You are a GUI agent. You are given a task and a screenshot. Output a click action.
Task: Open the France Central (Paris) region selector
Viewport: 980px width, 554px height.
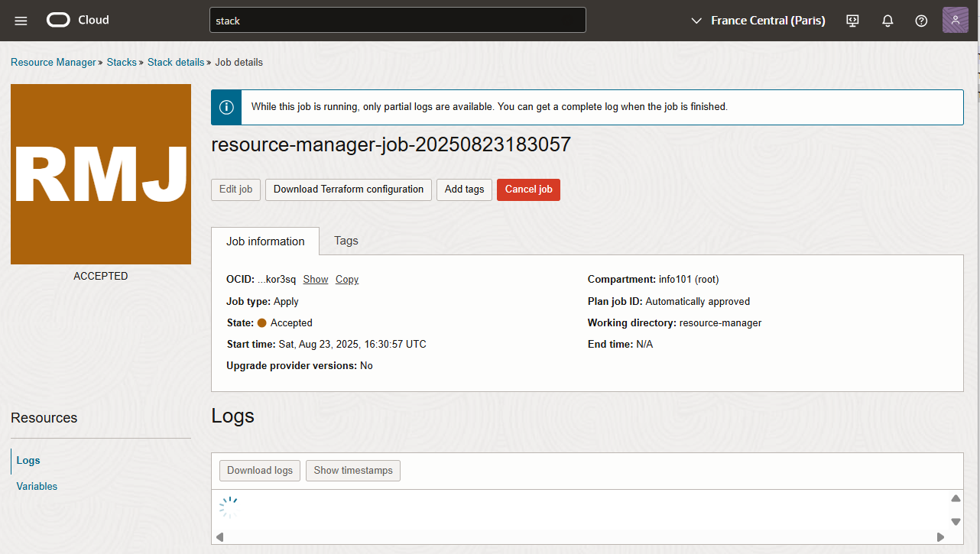[x=758, y=21]
